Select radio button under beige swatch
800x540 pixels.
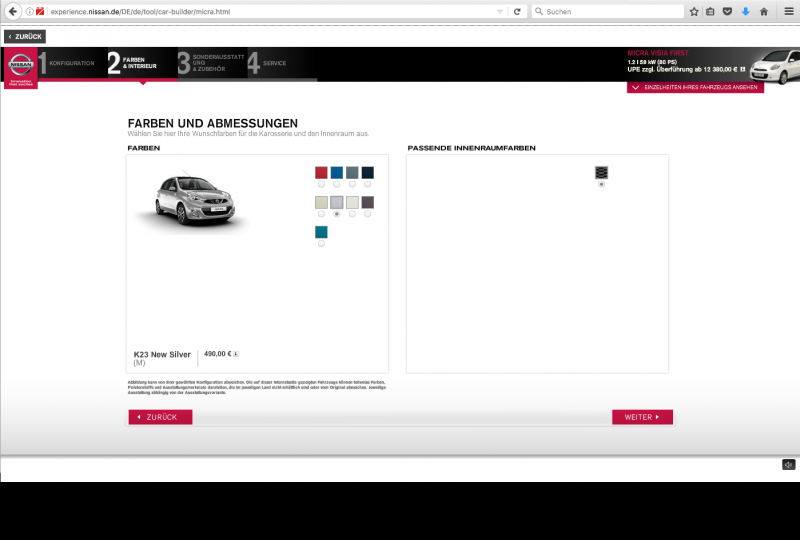click(x=321, y=214)
